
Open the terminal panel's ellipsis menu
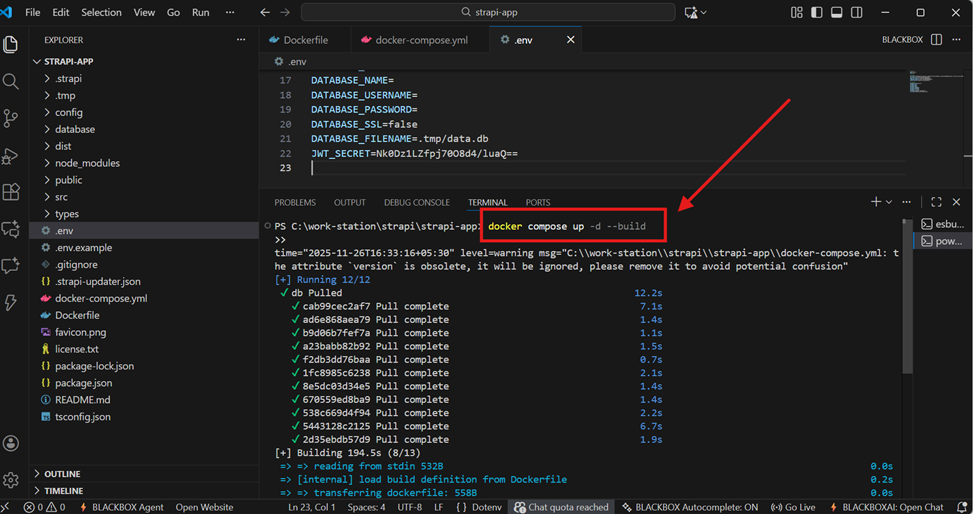tap(907, 202)
